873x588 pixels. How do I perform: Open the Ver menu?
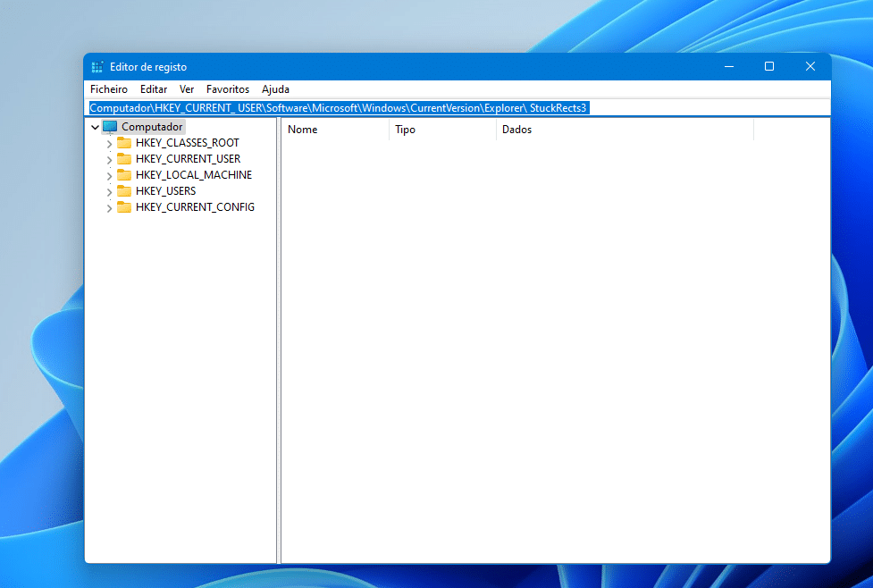tap(187, 89)
